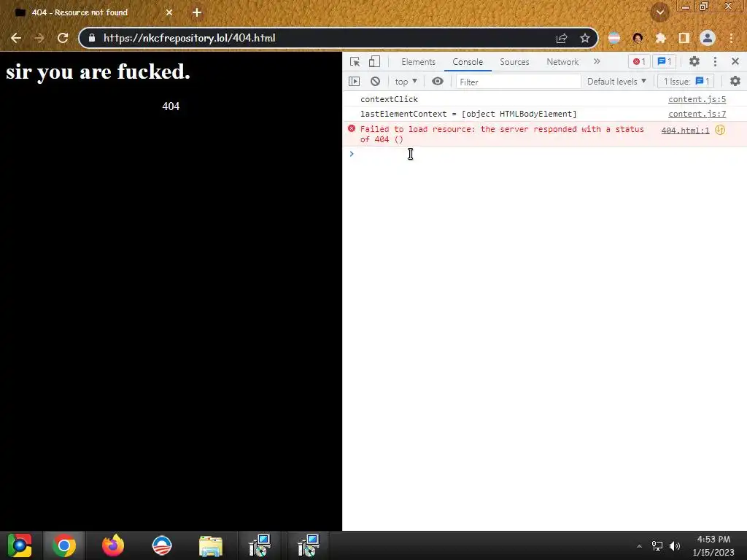Click the 'contextClick' console message
The image size is (747, 560).
(x=390, y=99)
